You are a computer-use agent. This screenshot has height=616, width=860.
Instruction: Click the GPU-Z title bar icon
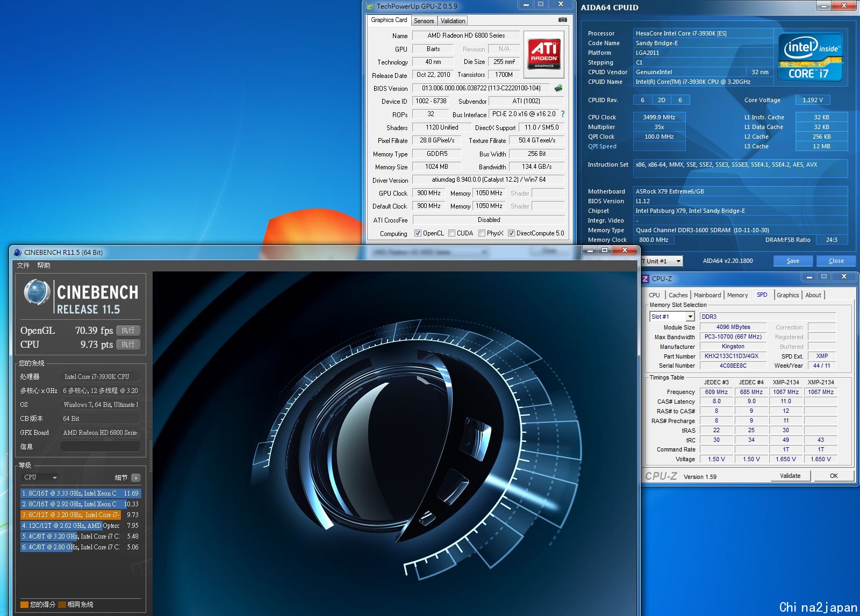tap(369, 6)
